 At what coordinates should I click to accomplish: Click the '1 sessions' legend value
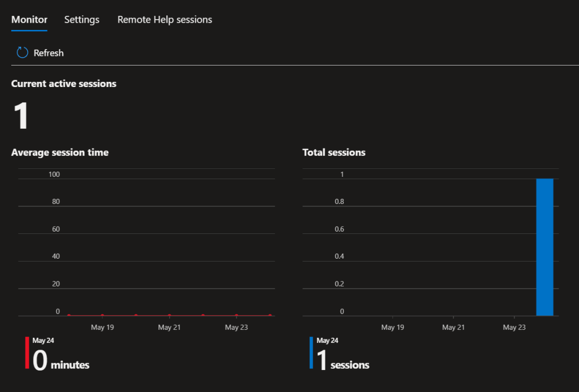pyautogui.click(x=342, y=360)
